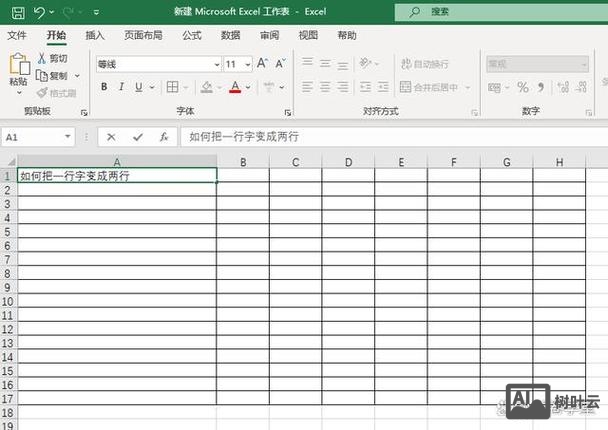This screenshot has height=430, width=608.
Task: Click the text orientation icon
Action: pyautogui.click(x=365, y=63)
